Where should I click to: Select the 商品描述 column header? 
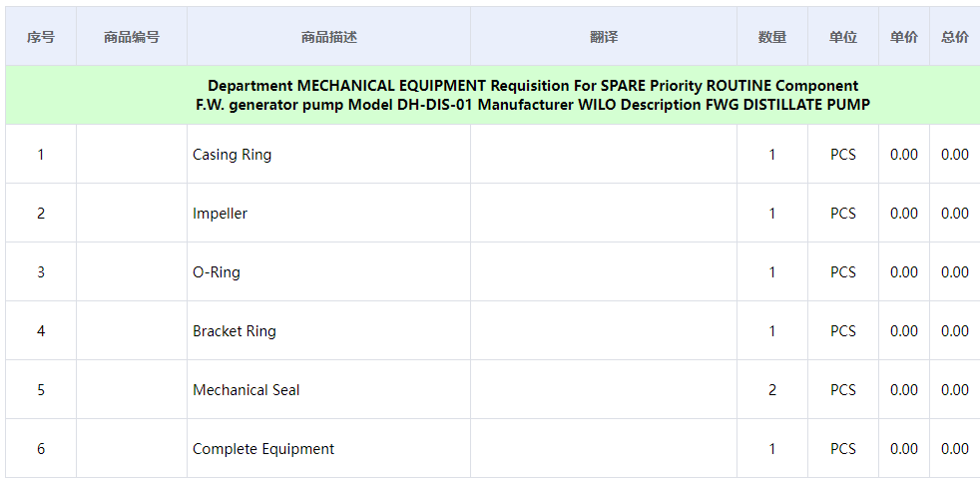pyautogui.click(x=328, y=37)
